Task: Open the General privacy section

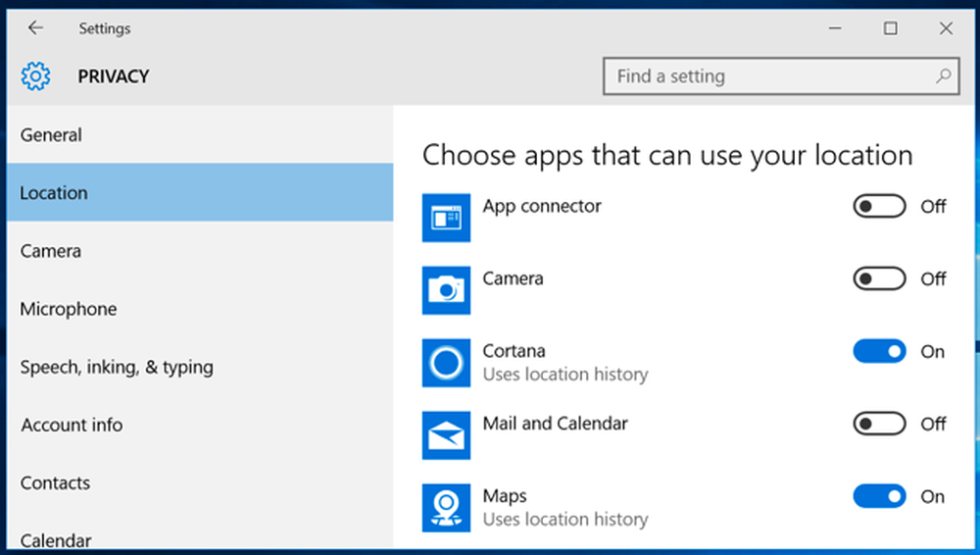Action: coord(200,134)
